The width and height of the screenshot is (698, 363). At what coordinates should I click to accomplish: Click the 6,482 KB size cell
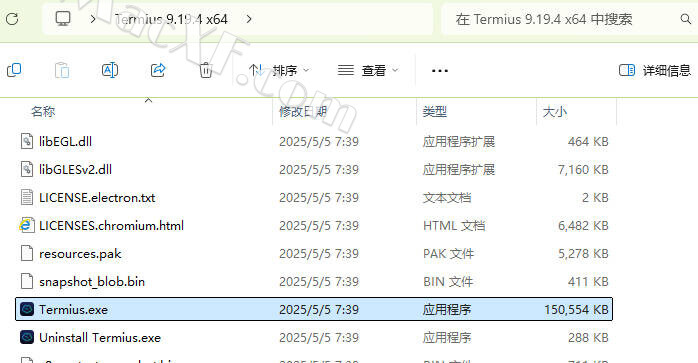(583, 226)
